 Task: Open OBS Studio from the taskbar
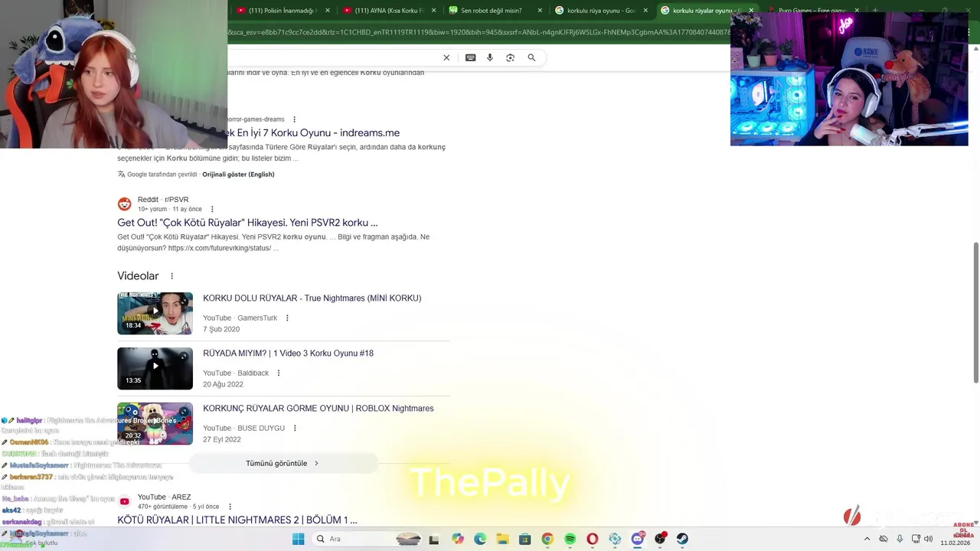point(660,539)
